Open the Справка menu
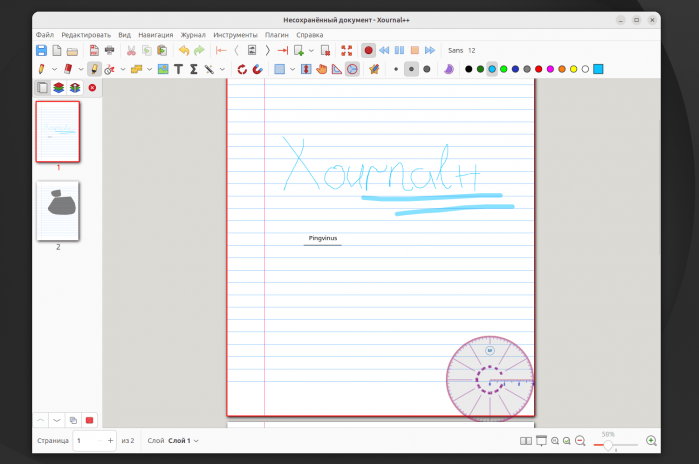 pyautogui.click(x=309, y=35)
